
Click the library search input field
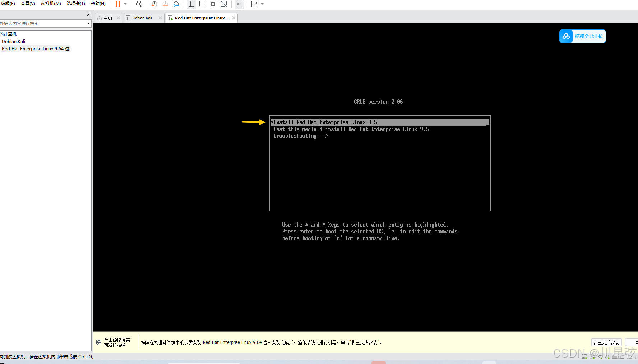click(42, 24)
